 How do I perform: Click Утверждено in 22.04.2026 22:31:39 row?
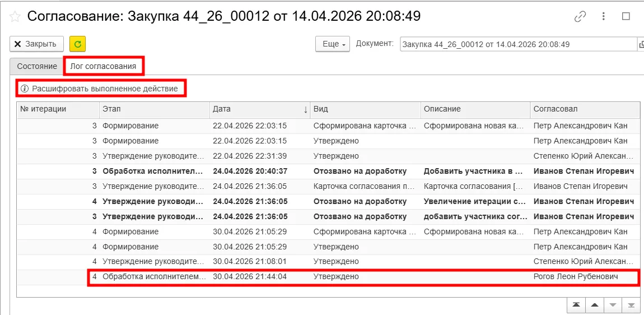click(x=366, y=156)
